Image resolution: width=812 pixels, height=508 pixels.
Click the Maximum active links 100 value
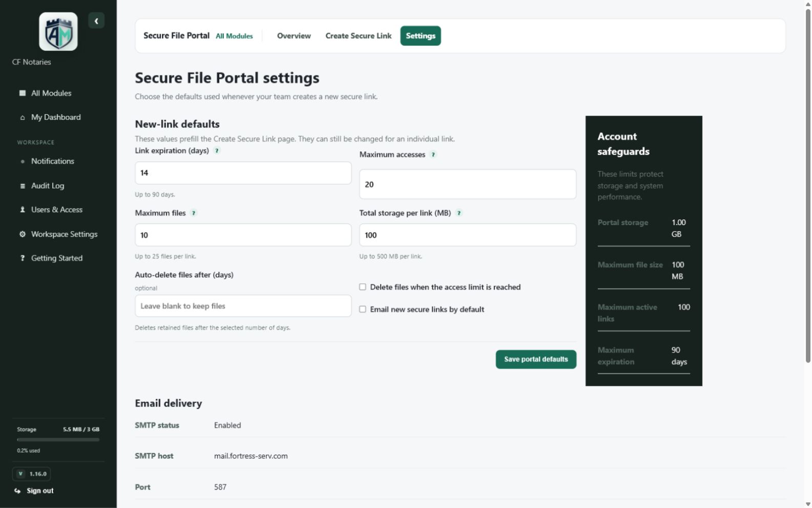tap(684, 308)
